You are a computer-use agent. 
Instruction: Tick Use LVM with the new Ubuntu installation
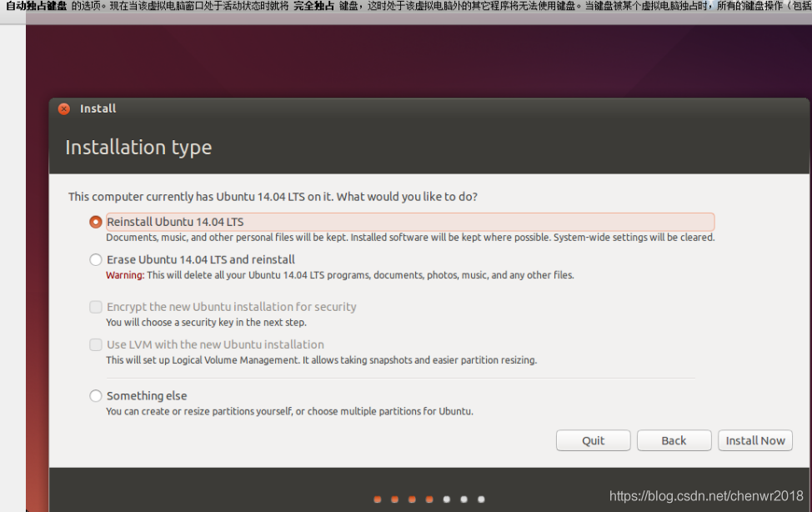[95, 344]
